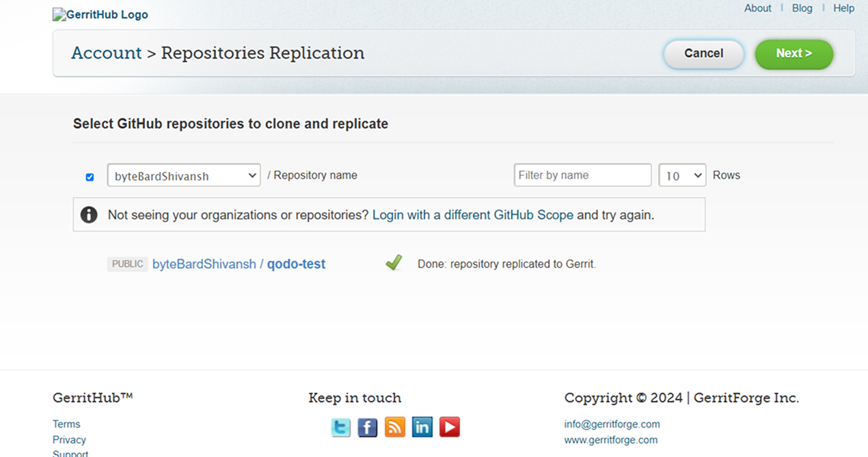Cancel the repositories replication
Image resolution: width=868 pixels, height=457 pixels.
703,54
